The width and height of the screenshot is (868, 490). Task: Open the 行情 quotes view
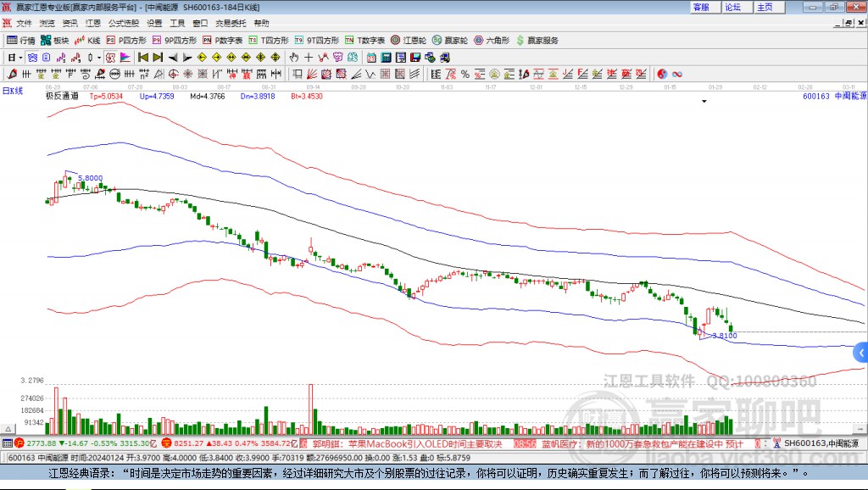coord(21,41)
